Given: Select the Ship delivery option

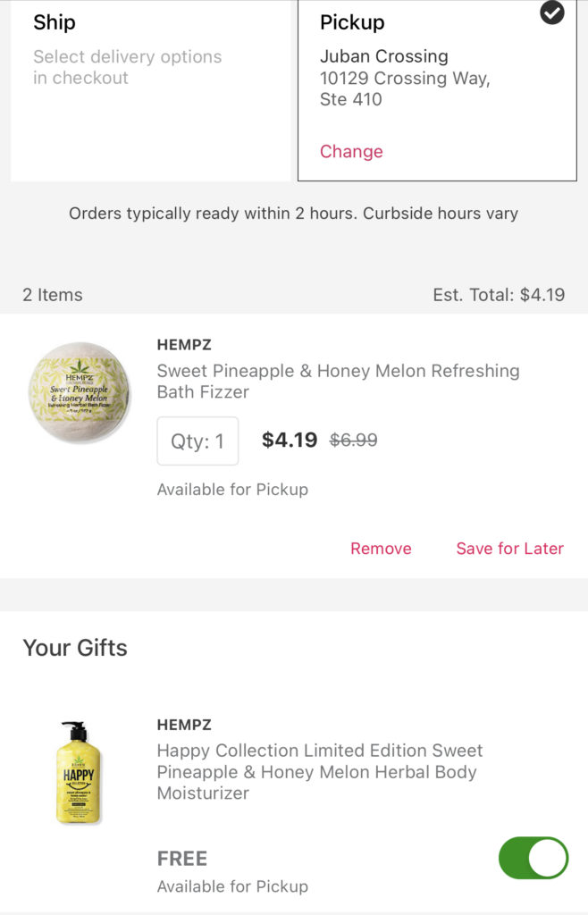Looking at the screenshot, I should [x=149, y=89].
